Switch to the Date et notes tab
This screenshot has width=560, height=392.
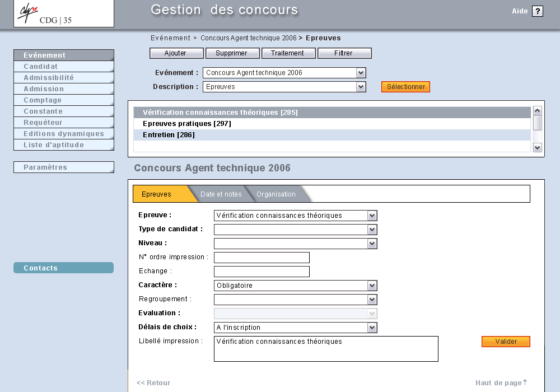221,194
